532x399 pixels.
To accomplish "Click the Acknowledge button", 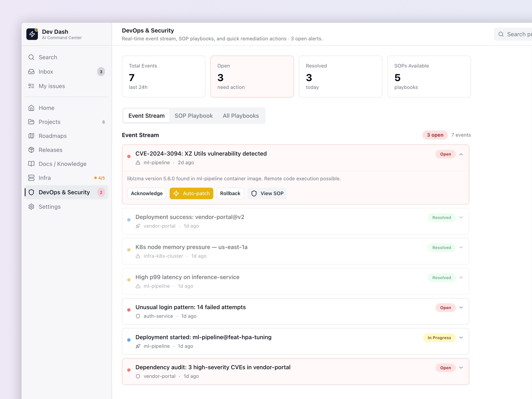I will (146, 193).
